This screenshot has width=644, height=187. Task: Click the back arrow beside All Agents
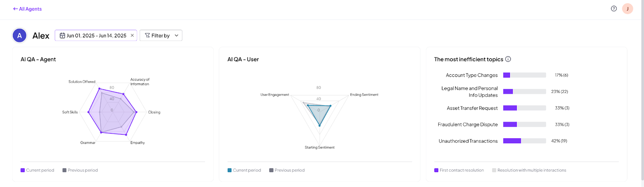click(x=15, y=9)
